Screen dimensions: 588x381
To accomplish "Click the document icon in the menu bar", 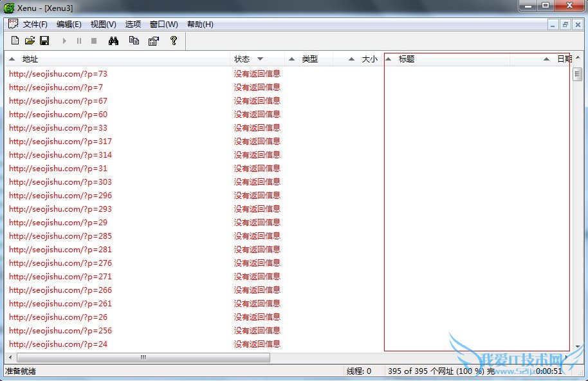I will [13, 24].
